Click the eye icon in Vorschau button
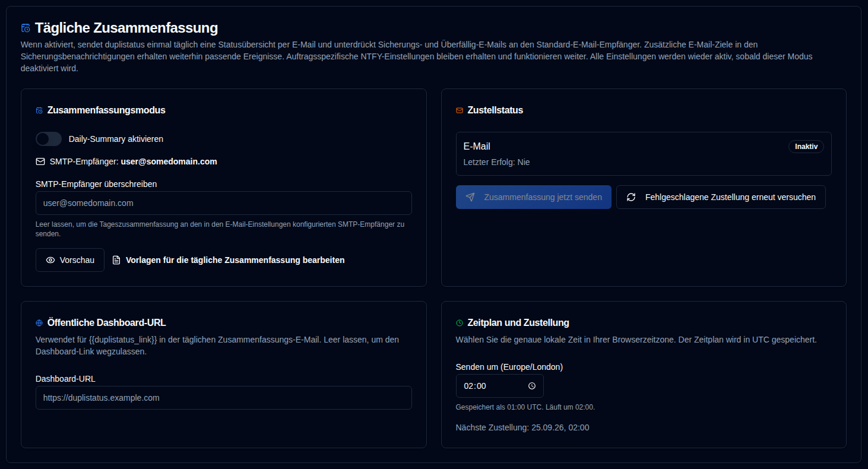The image size is (868, 469). pyautogui.click(x=50, y=260)
